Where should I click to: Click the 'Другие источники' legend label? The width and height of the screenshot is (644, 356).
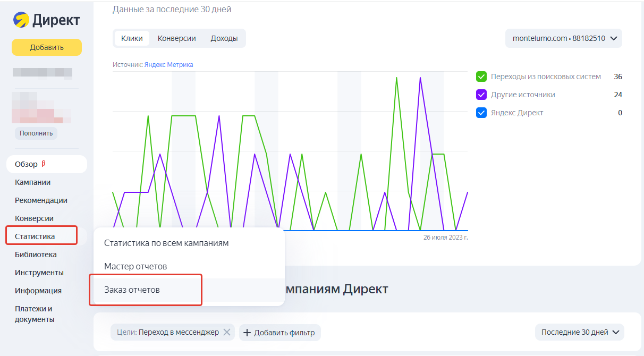(523, 95)
